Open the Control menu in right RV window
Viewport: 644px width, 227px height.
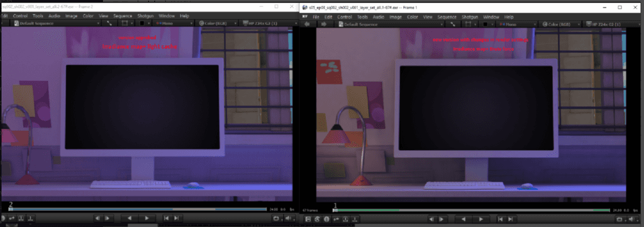coord(345,17)
